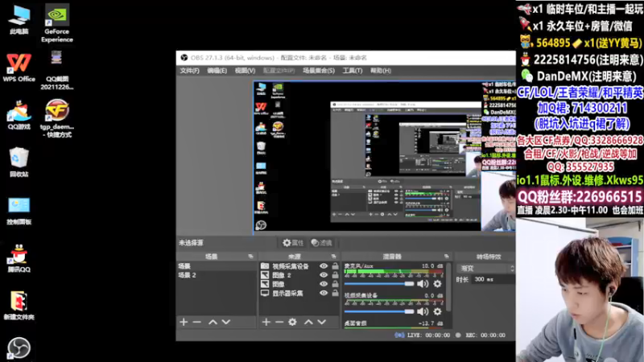Image resolution: width=644 pixels, height=362 pixels.
Task: Open the 视图(V) menu
Action: pyautogui.click(x=245, y=71)
